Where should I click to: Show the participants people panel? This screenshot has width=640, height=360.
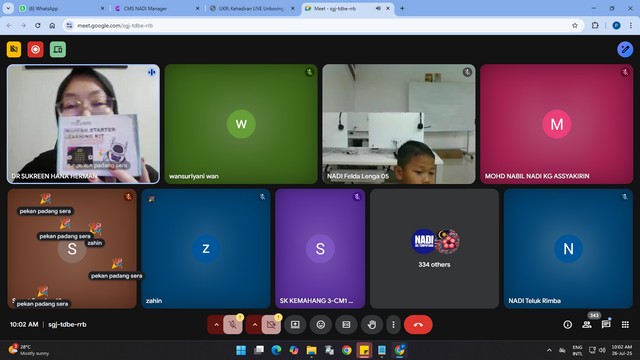(x=587, y=324)
